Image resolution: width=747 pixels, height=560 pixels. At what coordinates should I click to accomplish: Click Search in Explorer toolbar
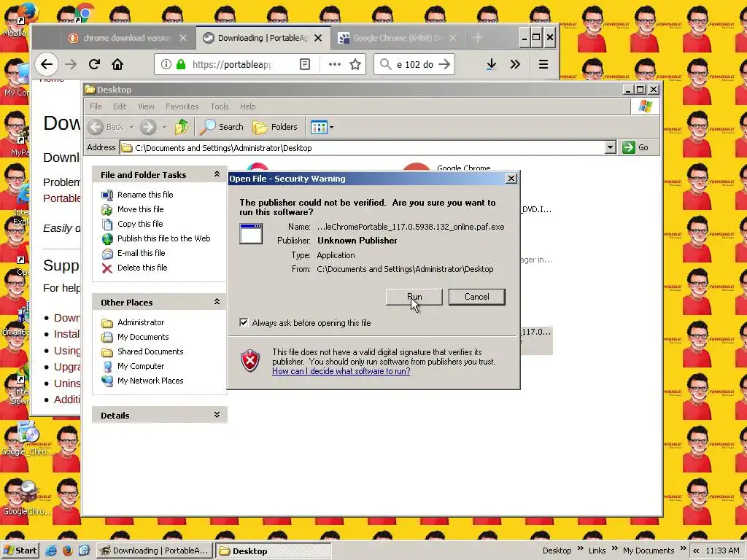point(222,127)
